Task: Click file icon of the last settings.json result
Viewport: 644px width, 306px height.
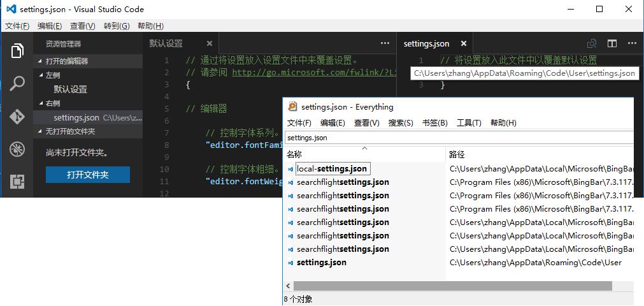Action: (x=290, y=263)
